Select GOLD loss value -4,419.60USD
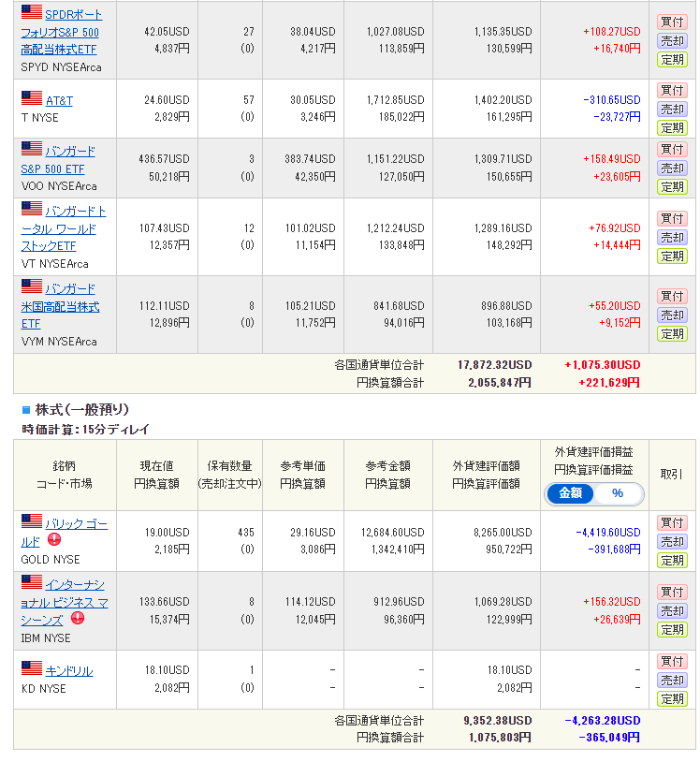Image resolution: width=700 pixels, height=762 pixels. (608, 533)
